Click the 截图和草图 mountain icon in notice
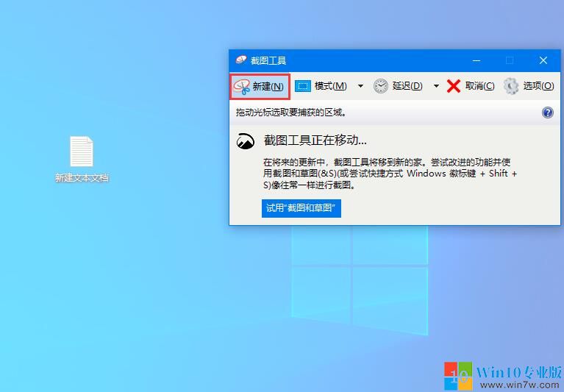The height and width of the screenshot is (392, 564). (x=246, y=141)
